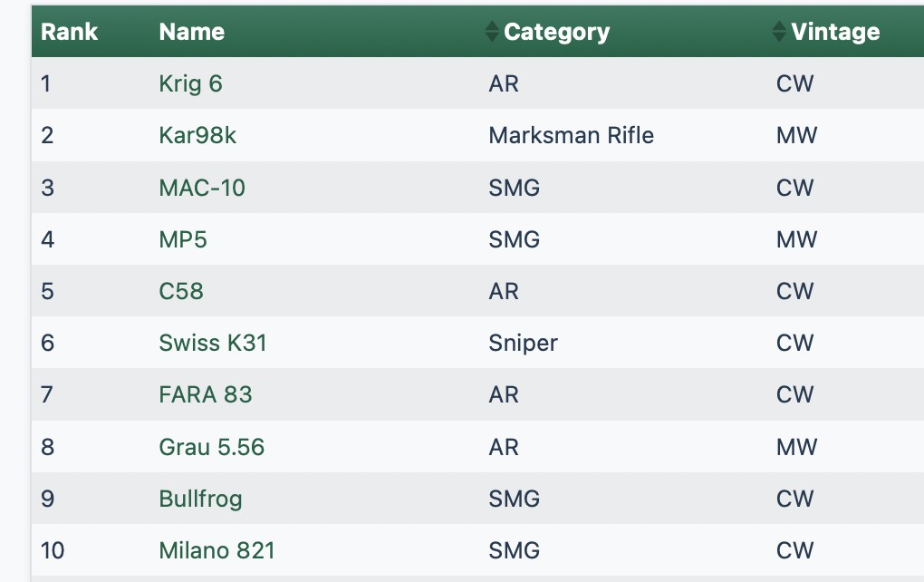This screenshot has height=582, width=924.
Task: Open the MAC-10 weapon link
Action: tap(202, 188)
